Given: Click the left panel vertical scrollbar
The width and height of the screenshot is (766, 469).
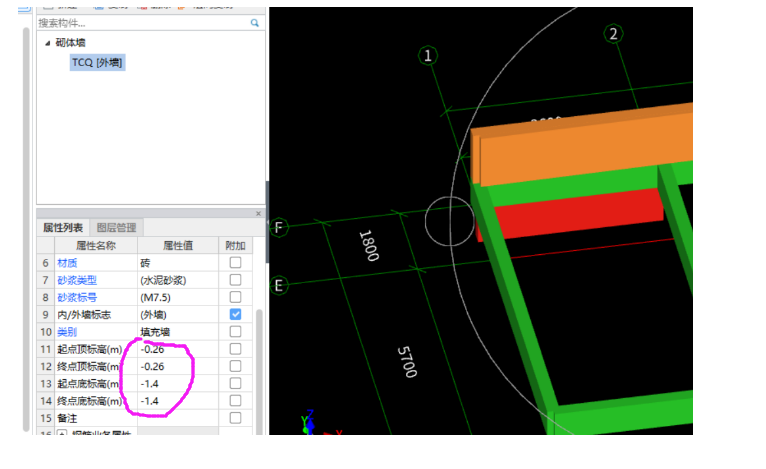Looking at the screenshot, I should [26, 230].
